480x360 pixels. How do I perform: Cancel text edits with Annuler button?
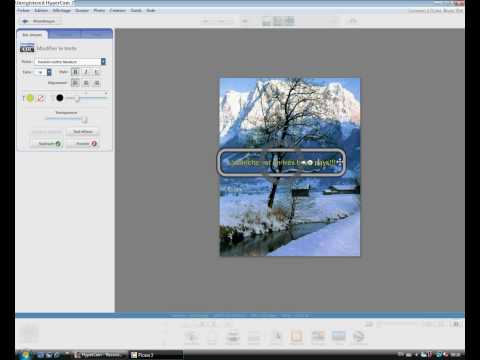pyautogui.click(x=84, y=144)
